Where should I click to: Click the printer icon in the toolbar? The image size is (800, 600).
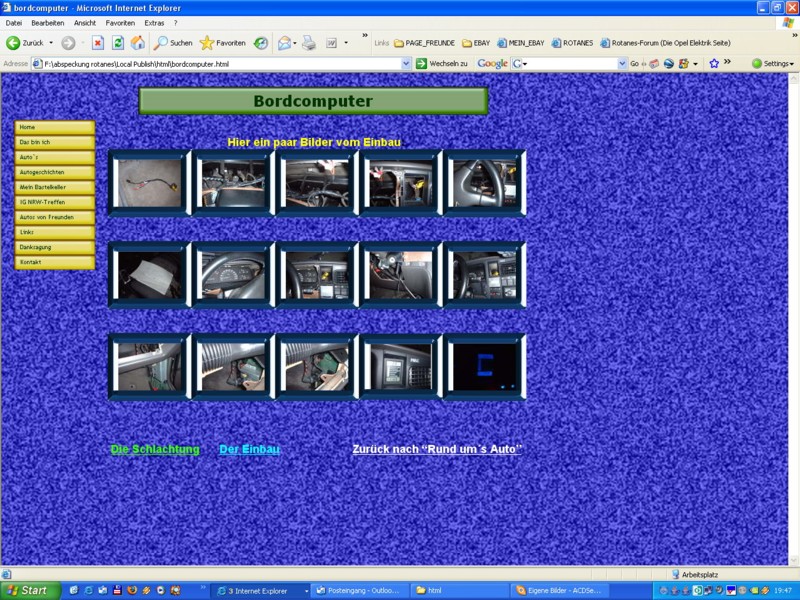click(309, 43)
